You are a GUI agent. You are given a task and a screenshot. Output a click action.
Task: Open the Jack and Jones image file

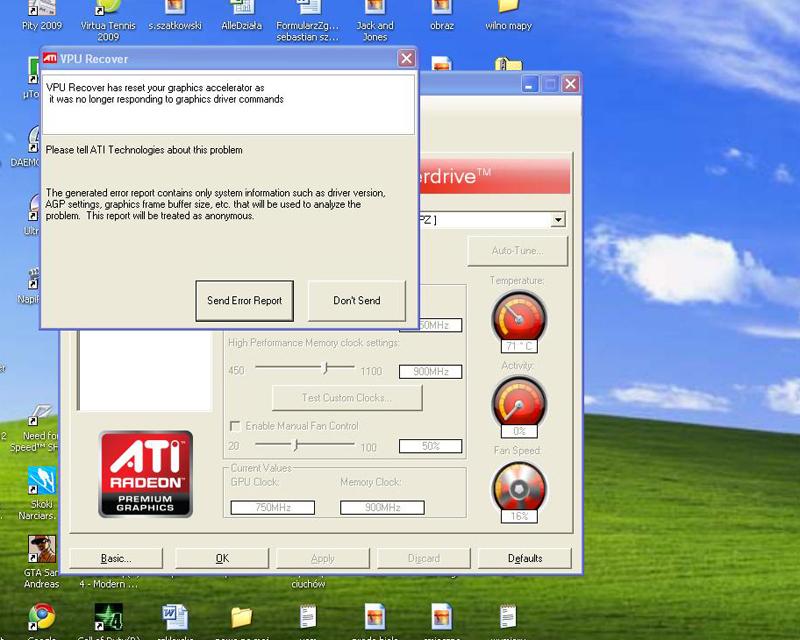(375, 20)
